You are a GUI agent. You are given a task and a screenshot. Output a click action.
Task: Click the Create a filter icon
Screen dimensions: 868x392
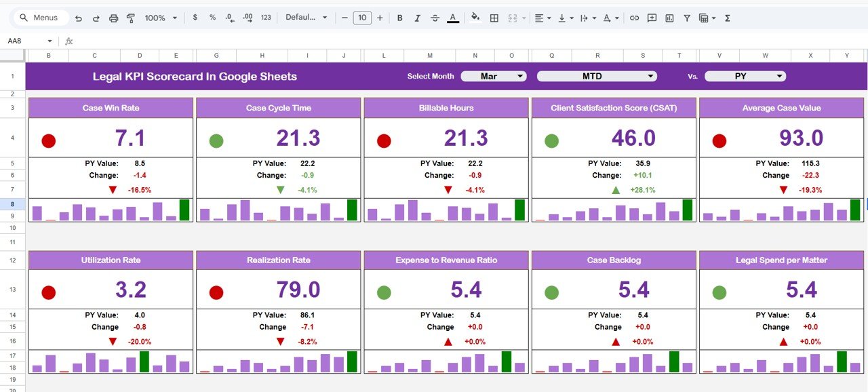click(687, 18)
